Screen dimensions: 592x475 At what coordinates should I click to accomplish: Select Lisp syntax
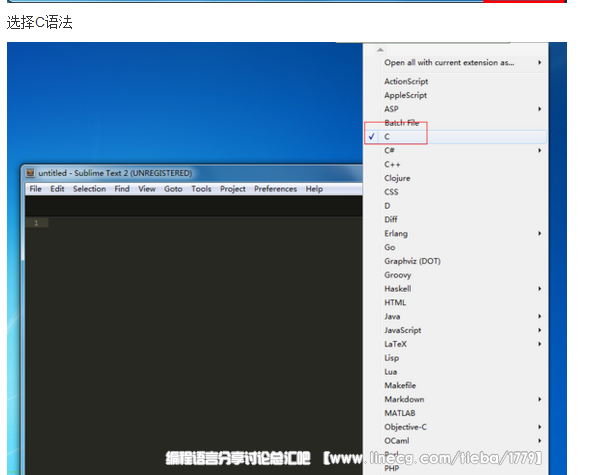[x=392, y=358]
